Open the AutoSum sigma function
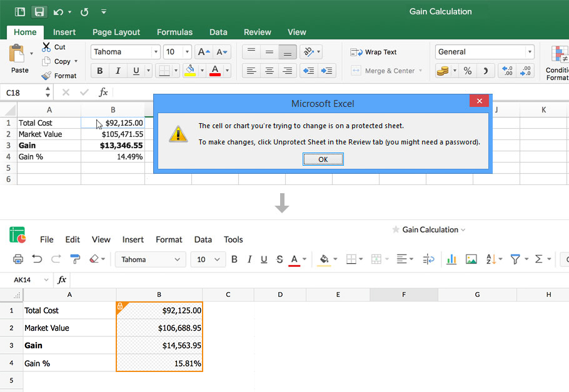 tap(539, 258)
